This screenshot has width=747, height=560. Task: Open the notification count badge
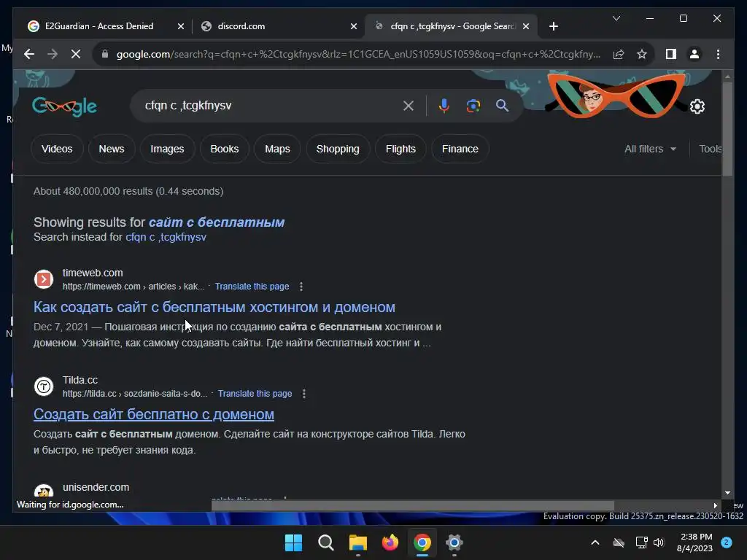click(x=727, y=542)
